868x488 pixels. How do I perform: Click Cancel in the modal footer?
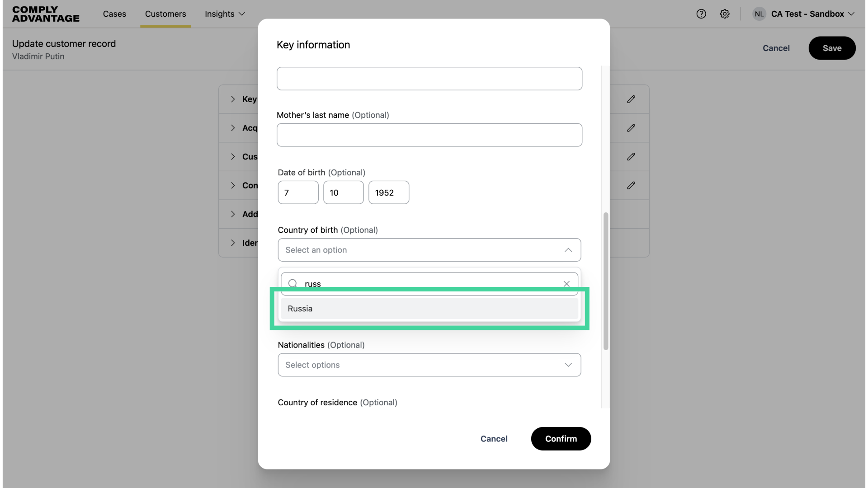(494, 438)
